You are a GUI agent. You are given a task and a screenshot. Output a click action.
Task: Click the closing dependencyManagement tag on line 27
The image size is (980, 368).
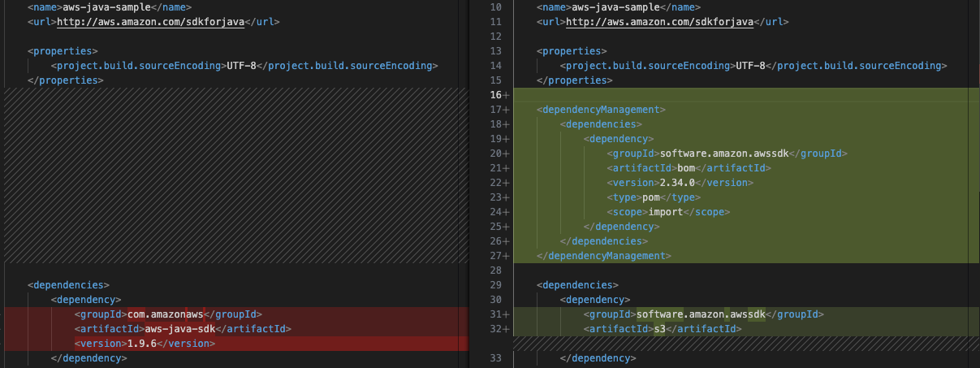[x=604, y=256]
